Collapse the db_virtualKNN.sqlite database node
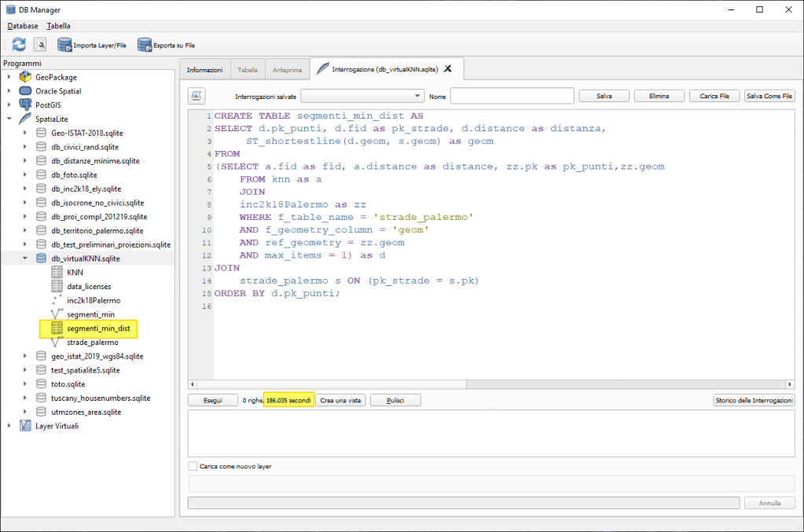The image size is (804, 532). pyautogui.click(x=25, y=258)
